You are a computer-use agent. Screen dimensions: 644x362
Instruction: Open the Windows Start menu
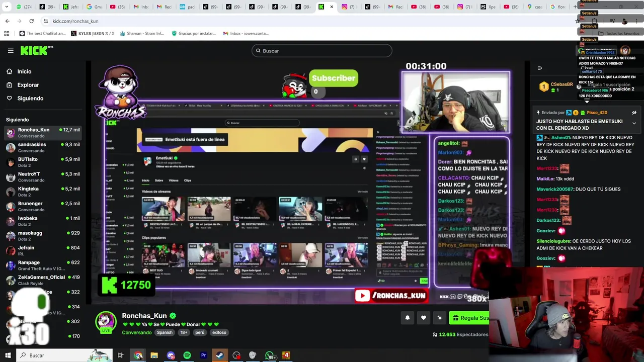click(8, 355)
